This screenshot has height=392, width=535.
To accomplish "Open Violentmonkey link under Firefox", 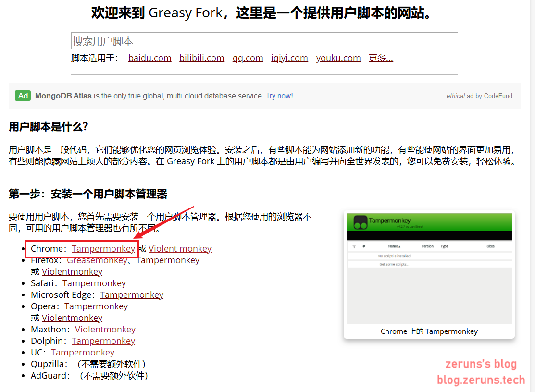I will [72, 272].
